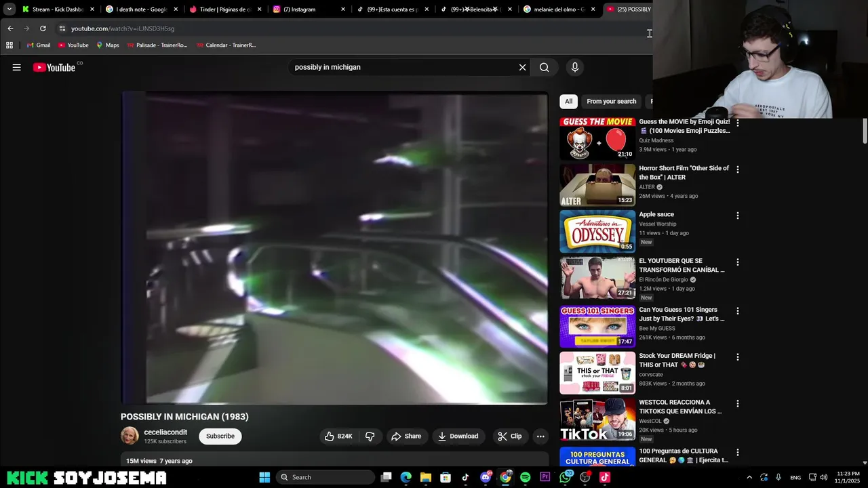Click the video player to pause
This screenshot has width=868, height=488.
pyautogui.click(x=334, y=248)
